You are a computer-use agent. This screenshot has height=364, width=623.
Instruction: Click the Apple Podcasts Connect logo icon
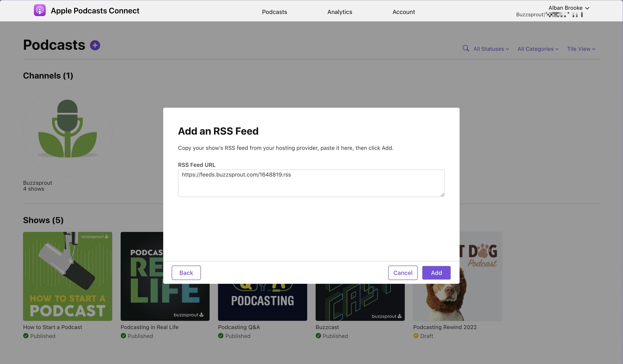(40, 10)
